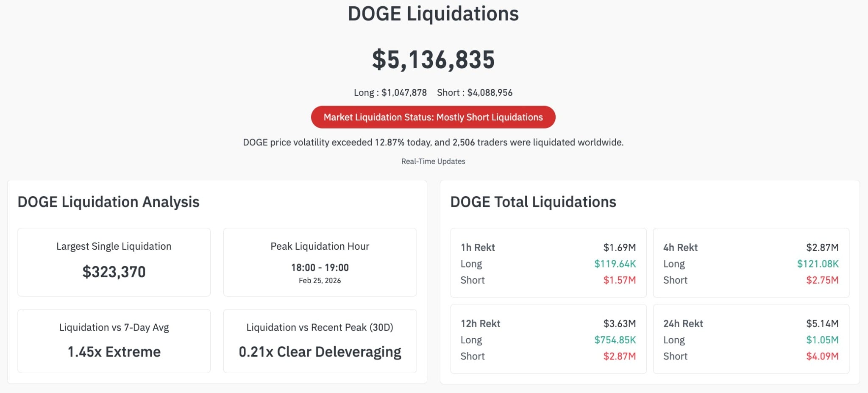Image resolution: width=868 pixels, height=393 pixels.
Task: Click the Liquidation vs 7-Day Avg card
Action: [114, 340]
